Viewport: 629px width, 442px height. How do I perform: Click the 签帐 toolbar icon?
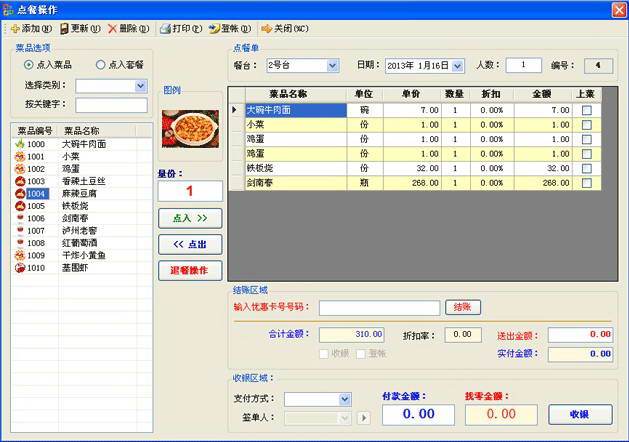214,29
